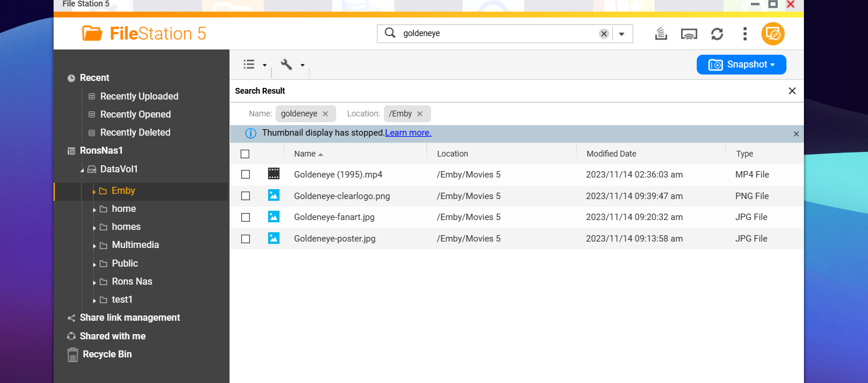
Task: Open the three-dot more options menu
Action: [x=744, y=34]
